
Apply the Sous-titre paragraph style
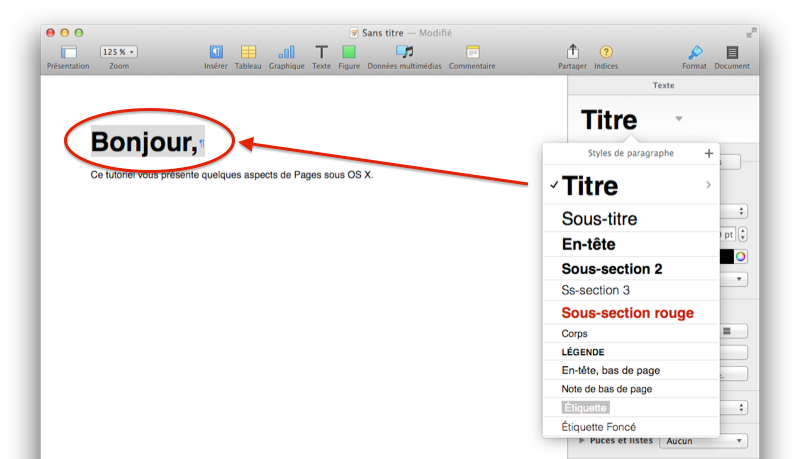[631, 219]
